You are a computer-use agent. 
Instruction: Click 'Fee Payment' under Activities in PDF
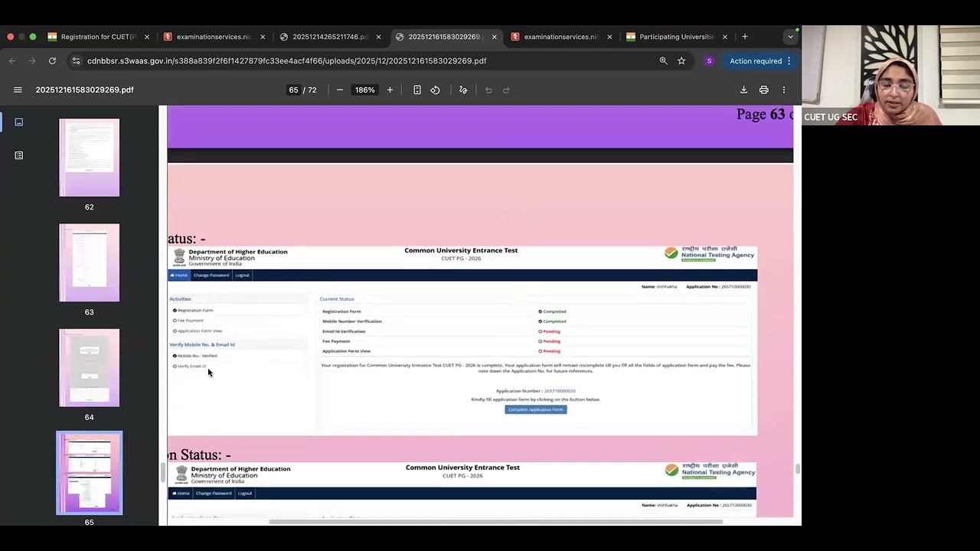coord(190,321)
